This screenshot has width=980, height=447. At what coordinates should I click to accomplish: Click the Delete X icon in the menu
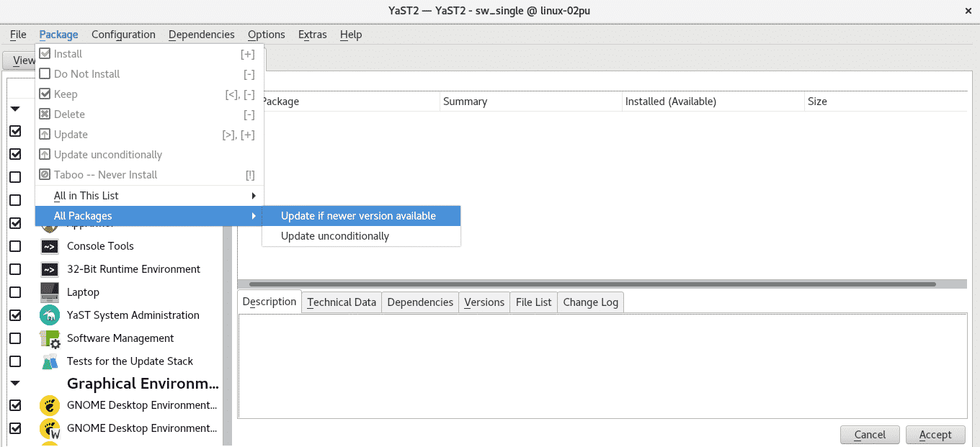(x=45, y=114)
